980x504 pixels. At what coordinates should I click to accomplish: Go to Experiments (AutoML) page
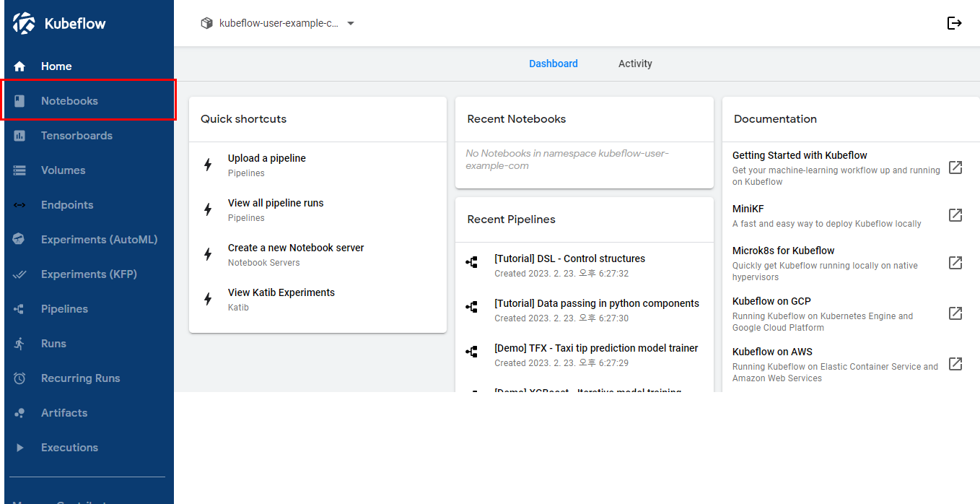tap(89, 240)
